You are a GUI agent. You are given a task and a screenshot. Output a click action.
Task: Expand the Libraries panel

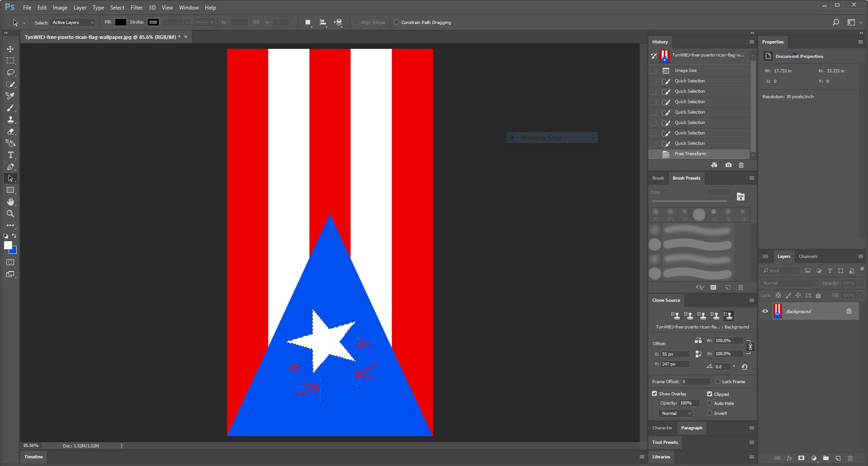[661, 456]
